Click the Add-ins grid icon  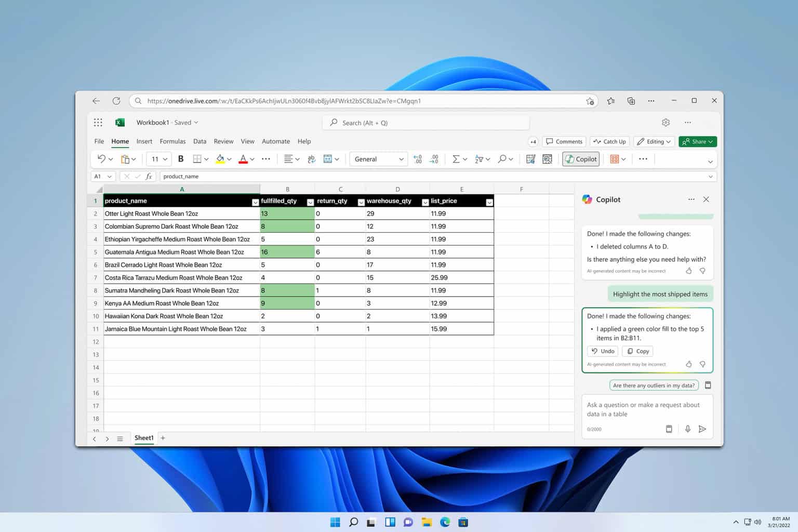pos(615,159)
